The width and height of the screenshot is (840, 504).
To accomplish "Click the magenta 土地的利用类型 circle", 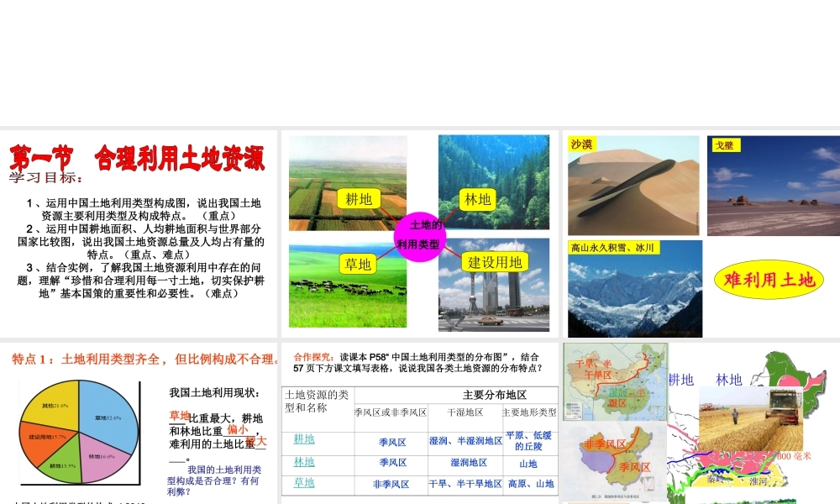I will point(419,236).
